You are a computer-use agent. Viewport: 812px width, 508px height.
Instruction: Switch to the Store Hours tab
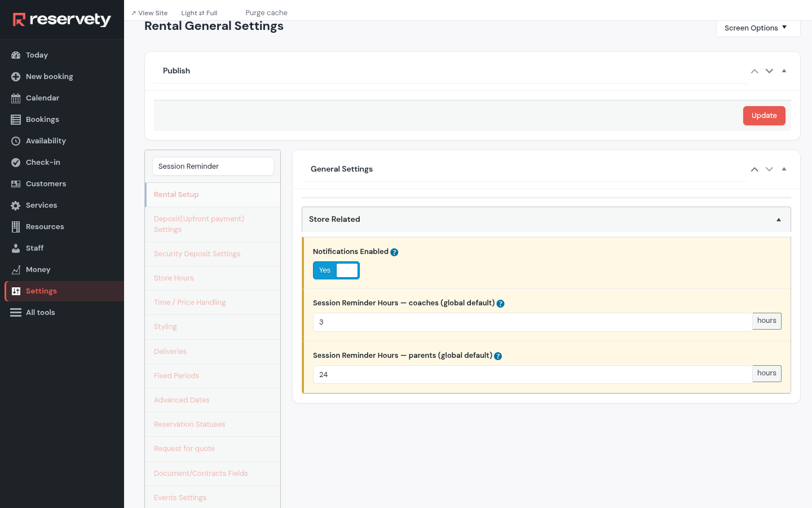(213, 278)
